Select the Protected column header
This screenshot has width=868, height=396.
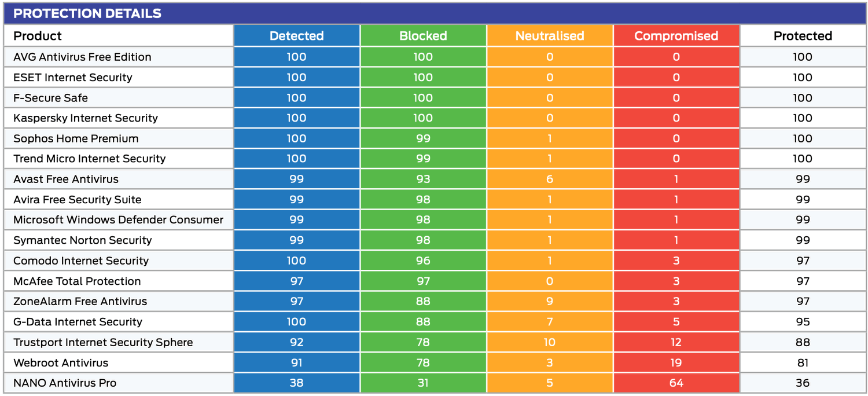click(x=803, y=36)
